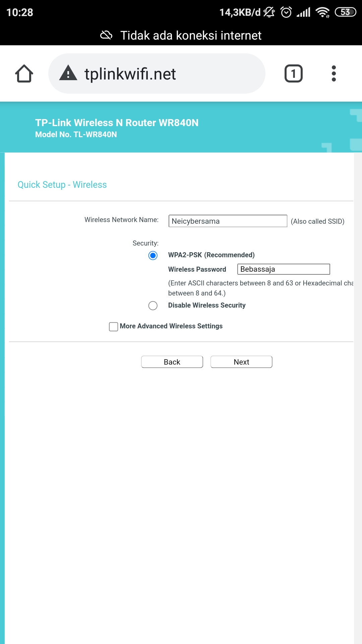
Task: Focus the Wireless Network Name field
Action: coord(228,221)
